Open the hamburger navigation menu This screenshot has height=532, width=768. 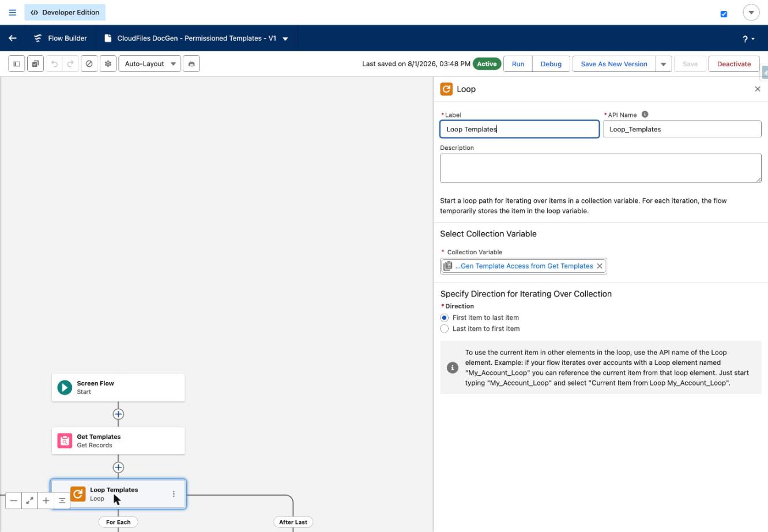(12, 12)
